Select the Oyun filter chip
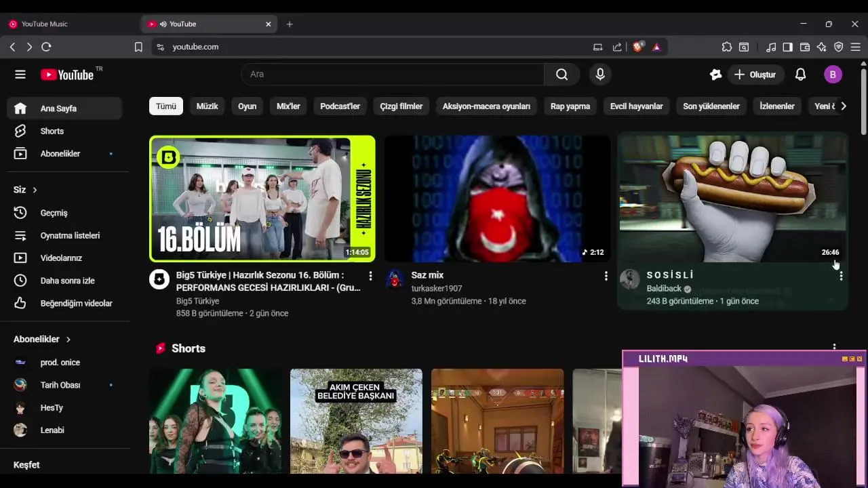Image resolution: width=868 pixels, height=488 pixels. (248, 106)
